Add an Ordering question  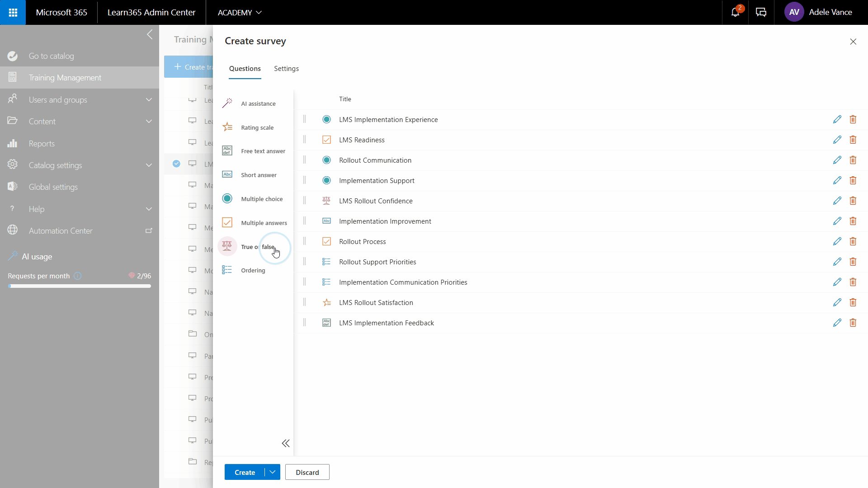(x=253, y=270)
